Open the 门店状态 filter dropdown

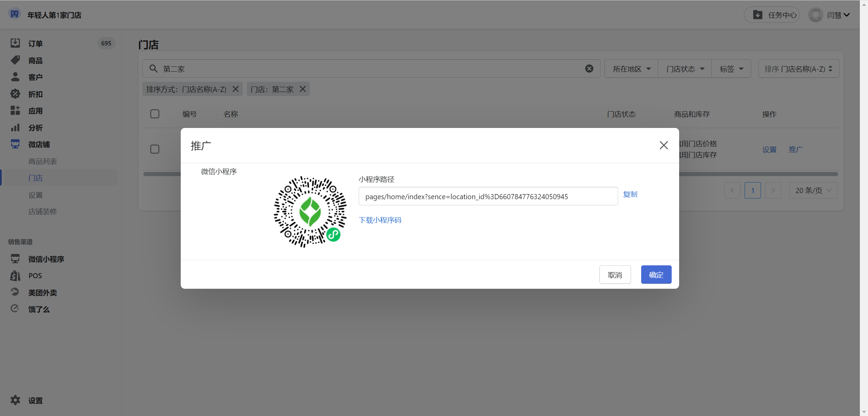685,69
